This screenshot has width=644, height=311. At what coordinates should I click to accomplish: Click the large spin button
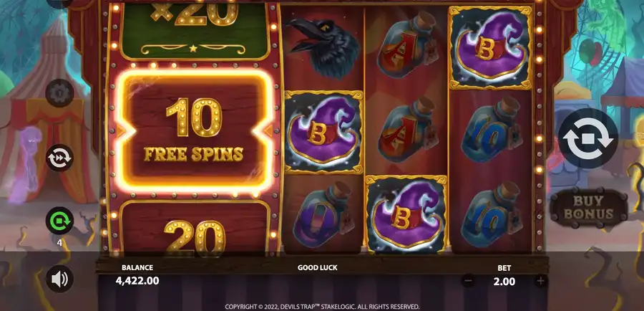tap(587, 138)
